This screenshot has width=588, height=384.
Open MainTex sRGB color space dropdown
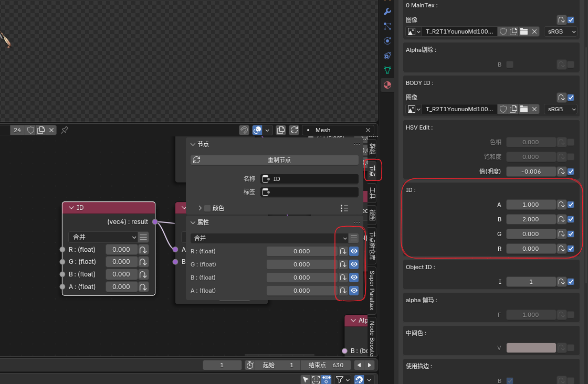pyautogui.click(x=560, y=31)
